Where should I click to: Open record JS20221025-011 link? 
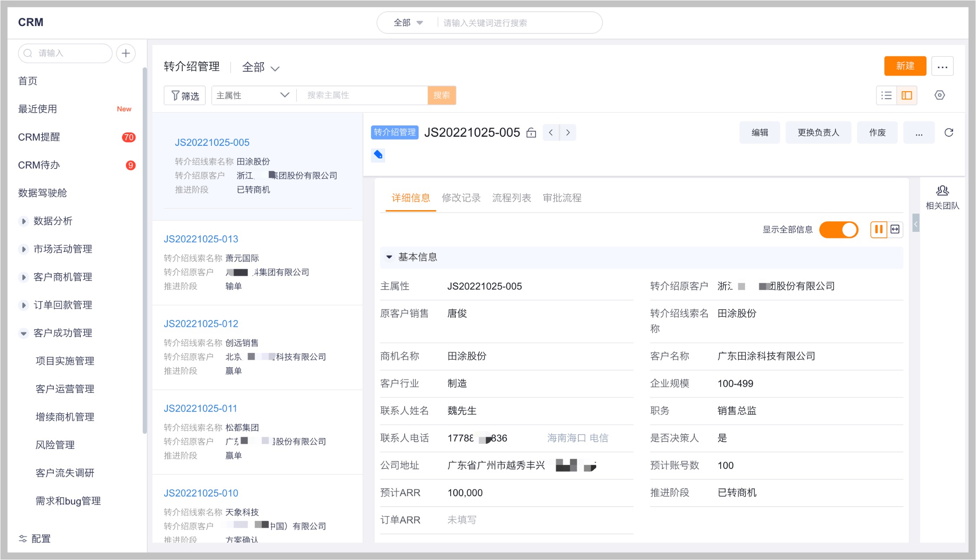[x=201, y=408]
